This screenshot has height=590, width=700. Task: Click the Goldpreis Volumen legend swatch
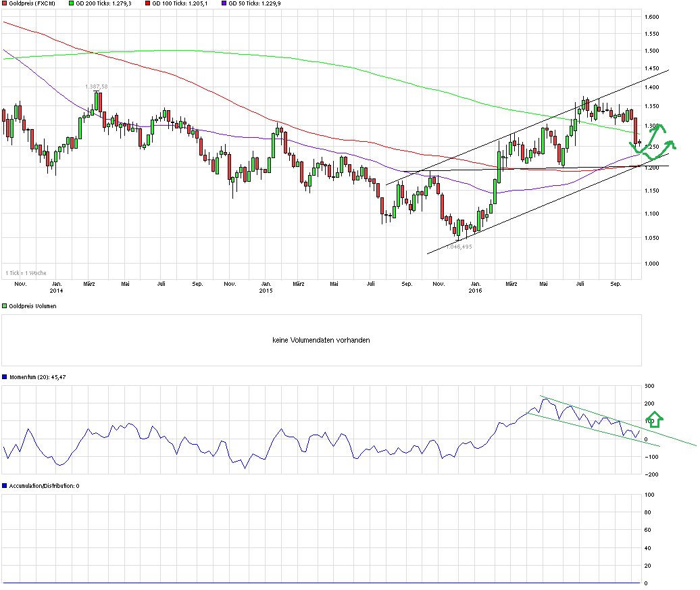click(5, 306)
